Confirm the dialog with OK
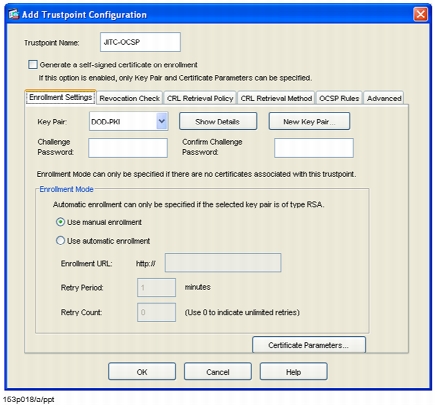Viewport: 437px width, 407px height. 142,371
